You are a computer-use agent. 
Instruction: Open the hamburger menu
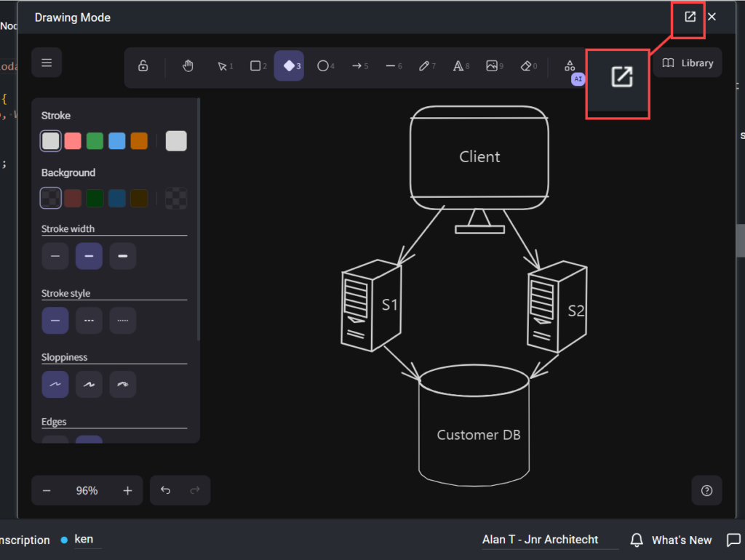(46, 63)
